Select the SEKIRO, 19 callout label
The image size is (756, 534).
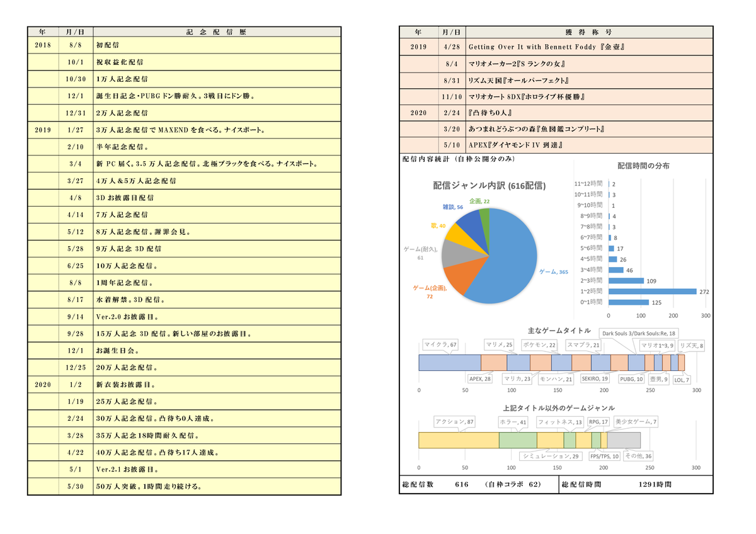tap(595, 378)
